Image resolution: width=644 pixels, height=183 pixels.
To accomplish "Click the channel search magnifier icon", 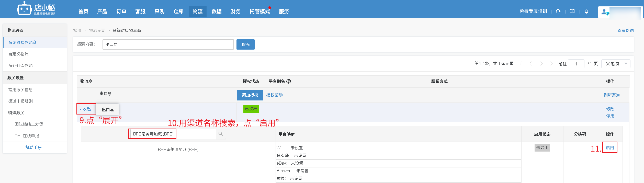I will click(221, 134).
